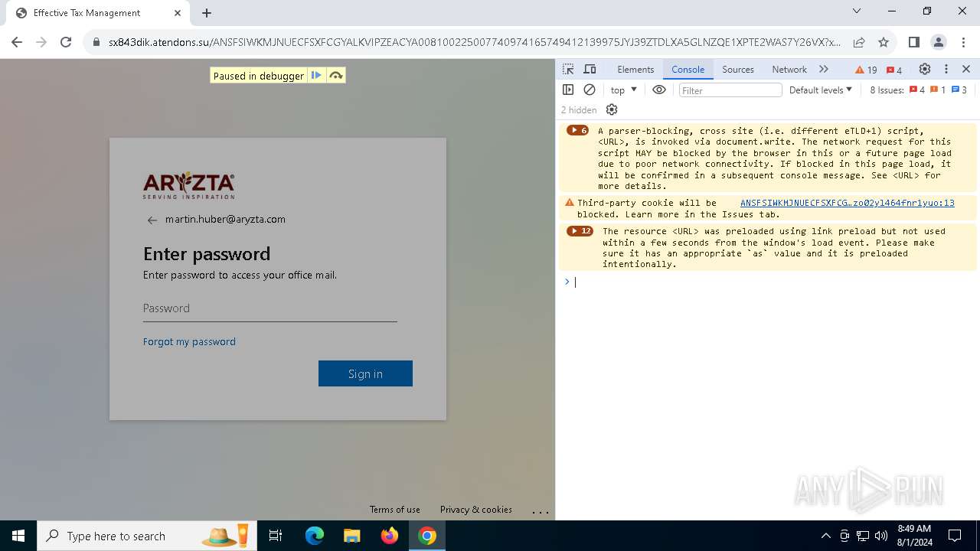Open console settings gear next to hidden count
This screenshot has width=980, height=551.
pyautogui.click(x=612, y=109)
